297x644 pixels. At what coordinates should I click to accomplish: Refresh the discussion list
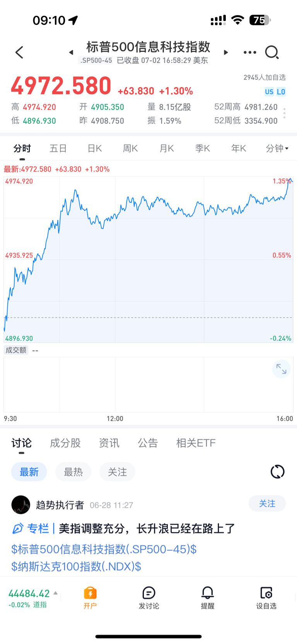(x=277, y=471)
